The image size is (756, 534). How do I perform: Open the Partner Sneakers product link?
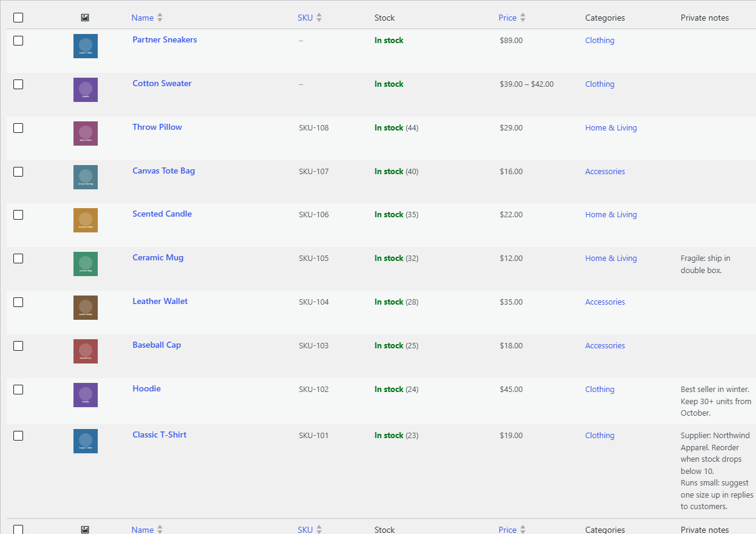[x=165, y=39]
